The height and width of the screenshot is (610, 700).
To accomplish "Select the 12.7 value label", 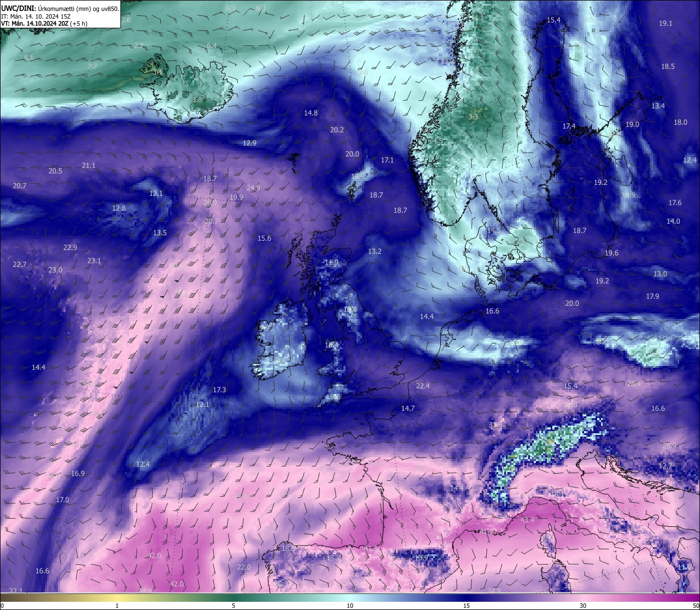I will pos(665,466).
